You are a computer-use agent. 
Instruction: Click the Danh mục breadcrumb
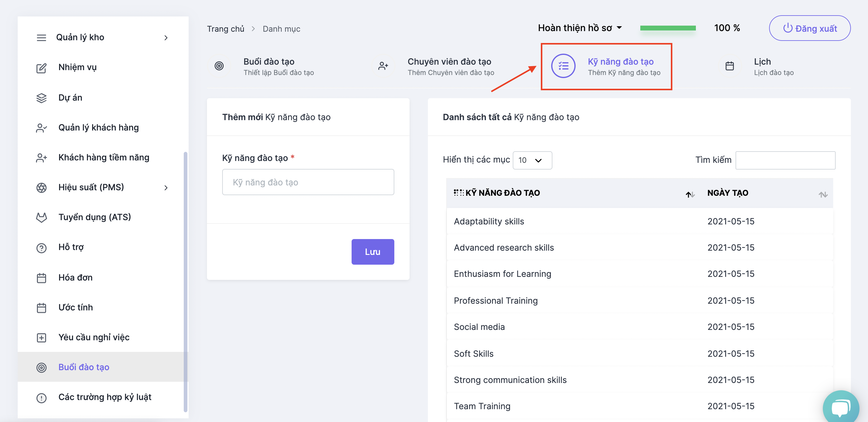281,29
